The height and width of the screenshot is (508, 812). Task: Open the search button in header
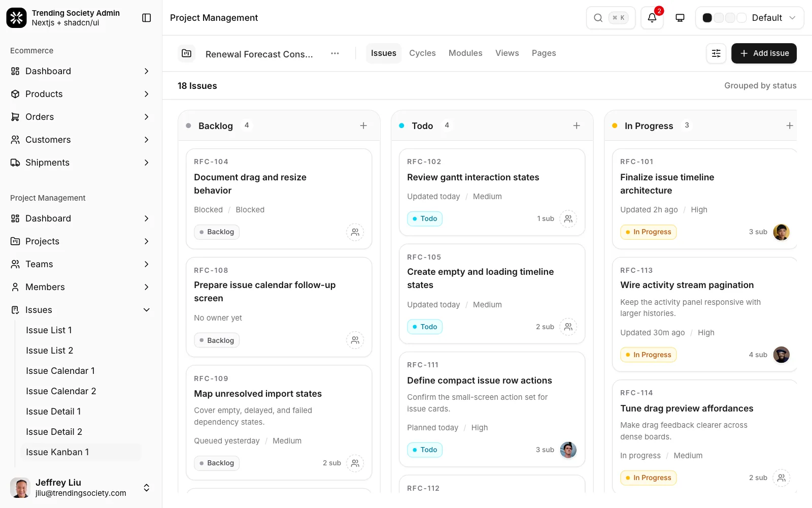point(611,18)
